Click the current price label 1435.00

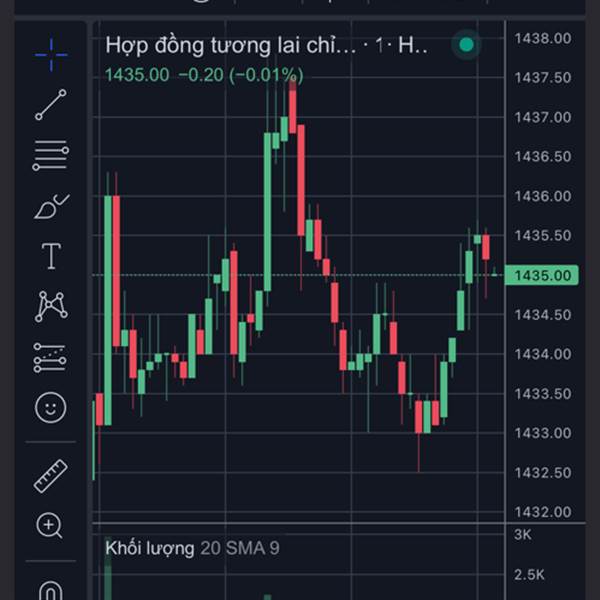pos(541,275)
